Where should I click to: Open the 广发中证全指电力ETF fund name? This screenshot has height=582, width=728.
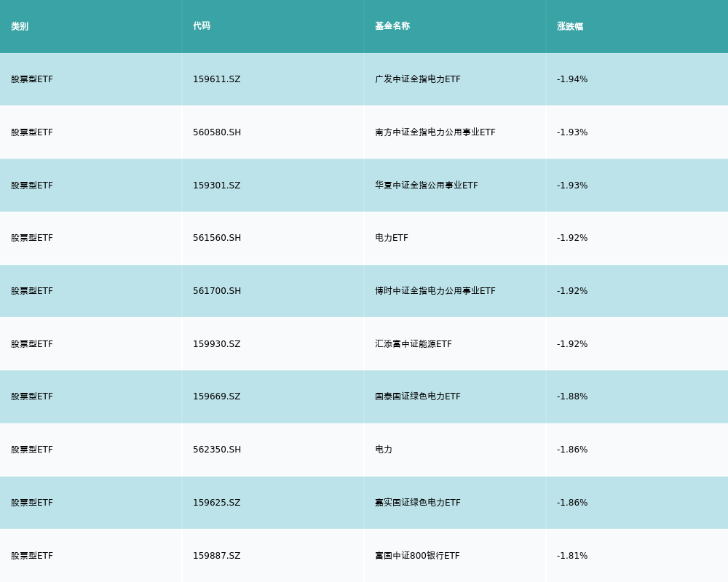417,79
